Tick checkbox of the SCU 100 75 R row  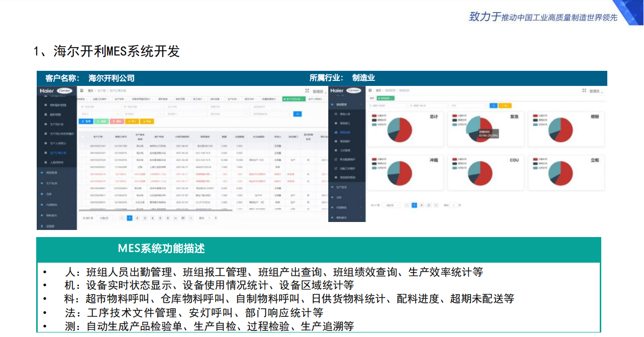82,153
